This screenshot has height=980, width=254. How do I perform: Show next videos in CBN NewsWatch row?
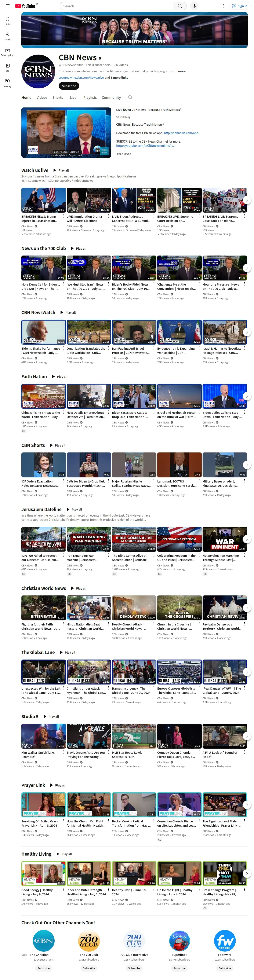[247, 332]
